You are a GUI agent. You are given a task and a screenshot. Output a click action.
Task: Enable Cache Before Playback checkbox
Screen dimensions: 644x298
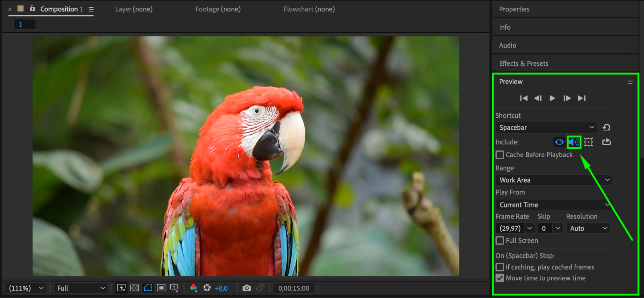(x=500, y=155)
